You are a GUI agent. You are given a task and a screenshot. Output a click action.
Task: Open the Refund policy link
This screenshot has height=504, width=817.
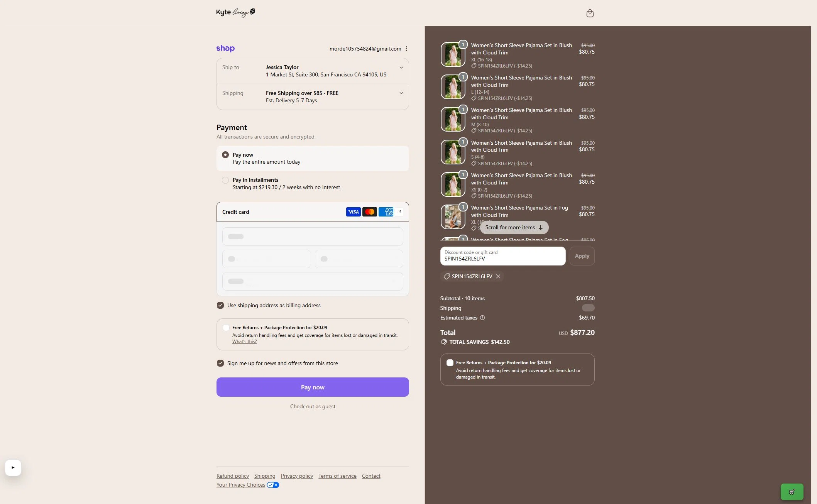(233, 476)
